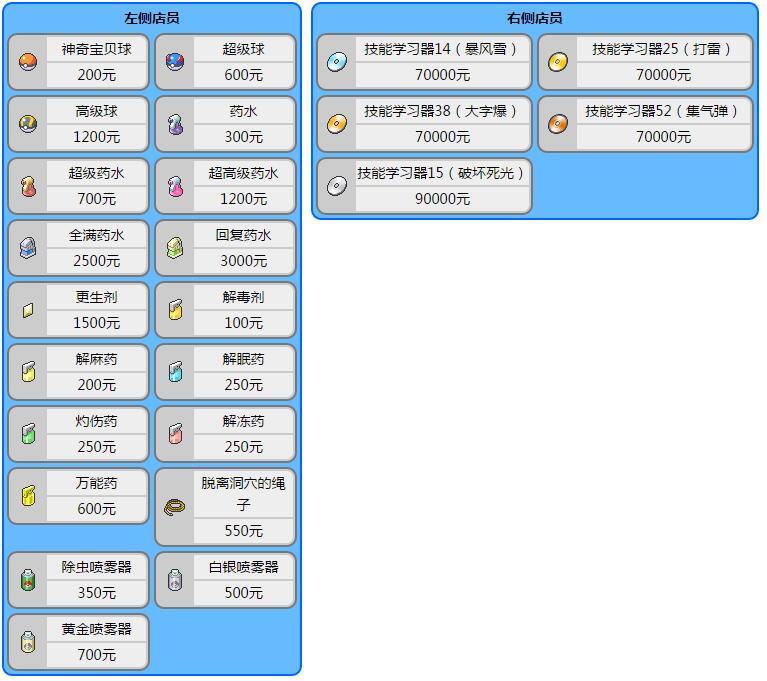
Task: Click the 更生剂 item name
Action: (x=97, y=297)
